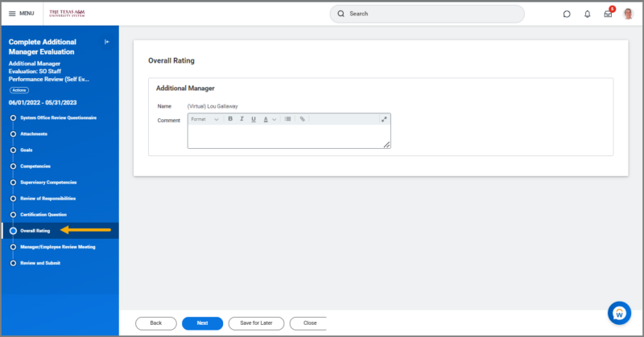Expand the text color dropdown arrow
The image size is (644, 337).
275,120
